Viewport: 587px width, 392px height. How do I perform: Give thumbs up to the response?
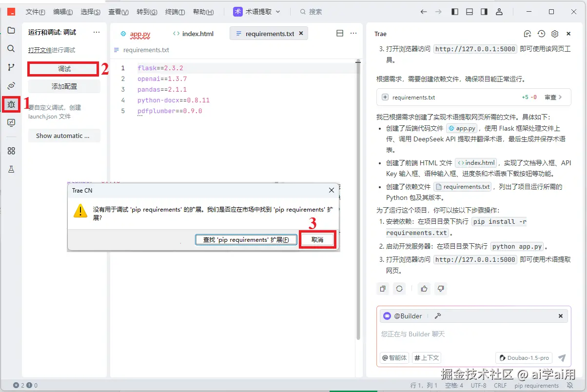tap(424, 289)
